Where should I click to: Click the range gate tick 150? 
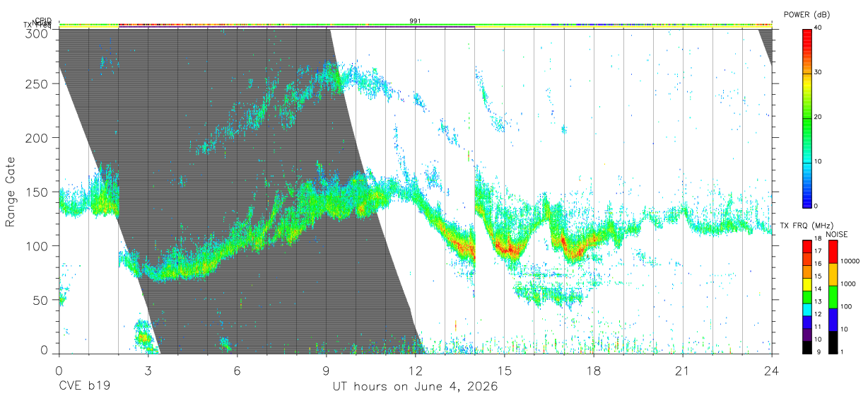click(x=38, y=192)
